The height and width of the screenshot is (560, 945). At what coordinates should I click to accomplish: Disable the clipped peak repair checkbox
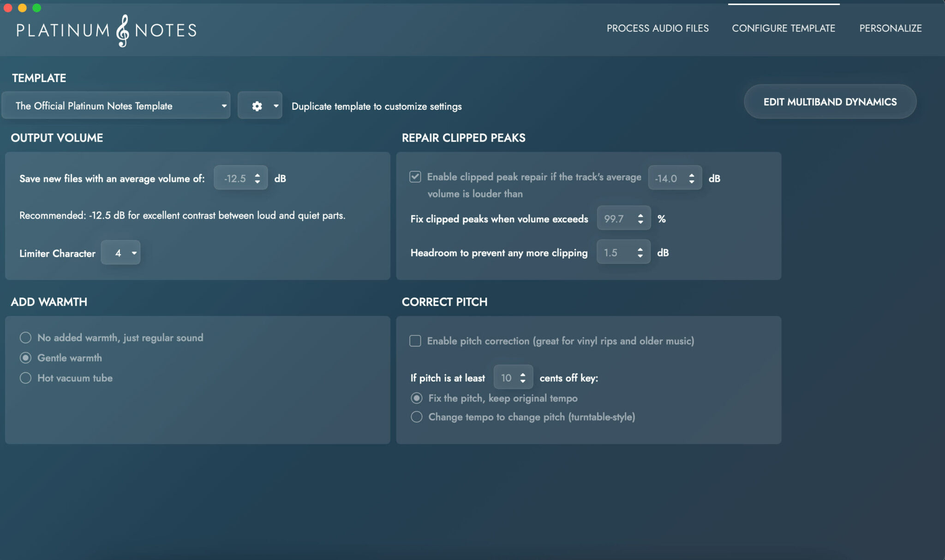tap(415, 177)
